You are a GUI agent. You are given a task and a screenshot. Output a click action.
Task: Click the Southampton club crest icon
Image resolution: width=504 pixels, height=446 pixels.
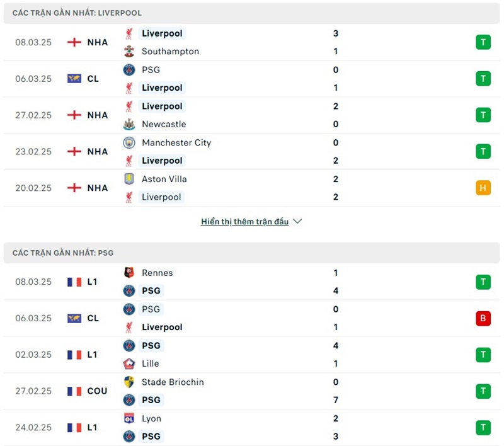pos(129,52)
